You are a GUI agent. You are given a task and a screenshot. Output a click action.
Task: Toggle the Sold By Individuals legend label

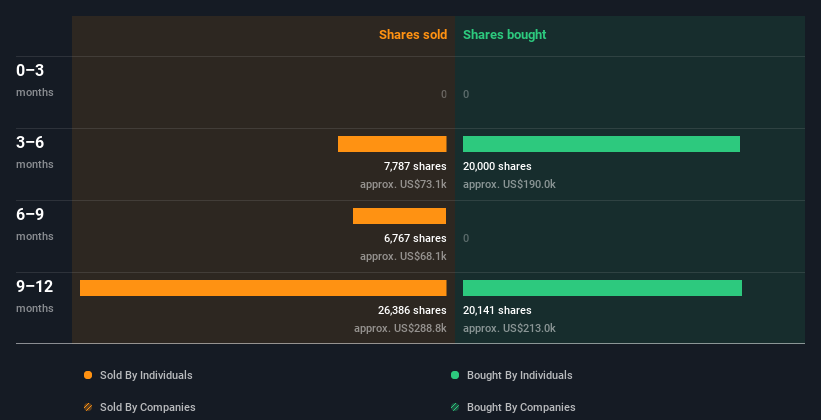point(146,375)
